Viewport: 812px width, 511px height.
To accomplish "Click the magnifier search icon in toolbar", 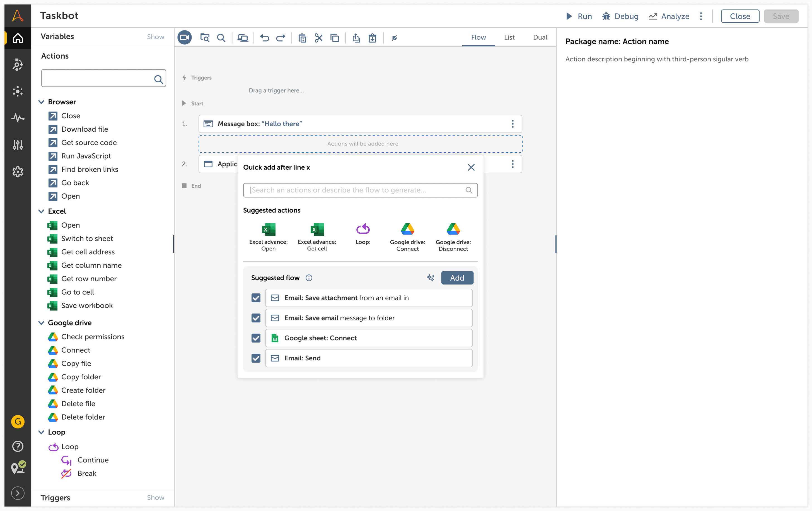I will pos(221,38).
